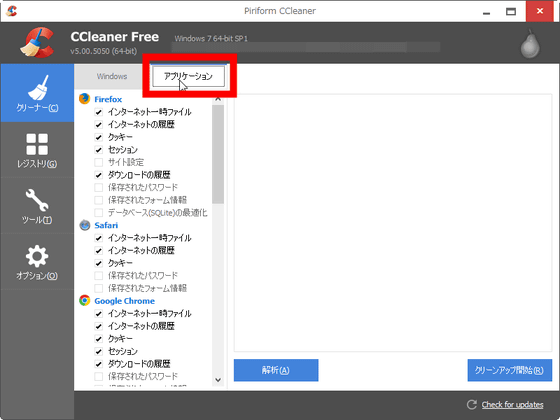This screenshot has height=420, width=560.
Task: Enable Firefox 保存されたパスワード checkbox
Action: (99, 188)
